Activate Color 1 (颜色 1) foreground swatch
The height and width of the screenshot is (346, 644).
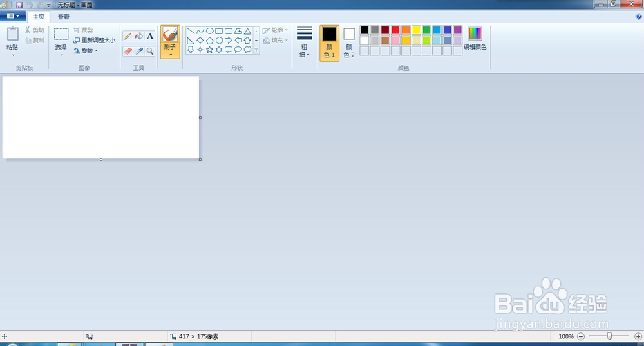[329, 44]
